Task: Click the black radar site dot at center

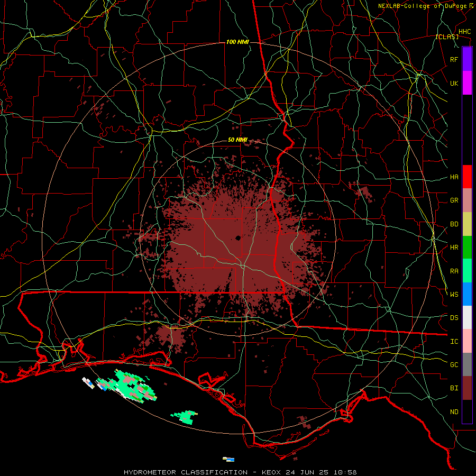Action: [x=239, y=238]
